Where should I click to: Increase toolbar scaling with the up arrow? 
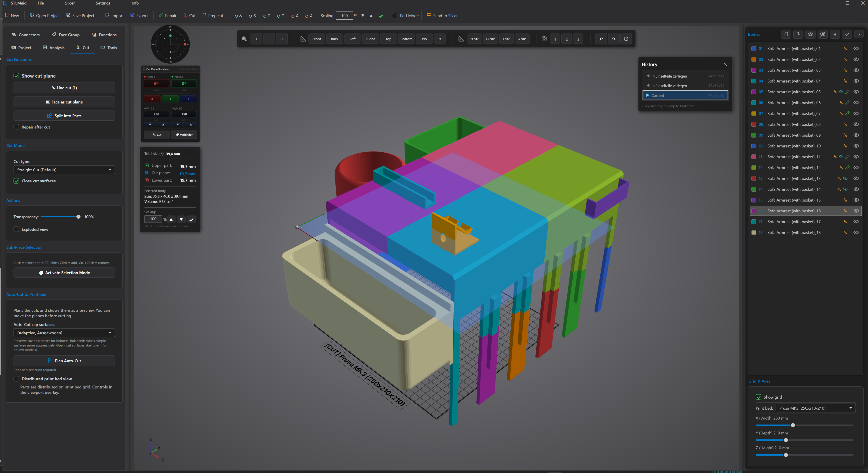371,16
